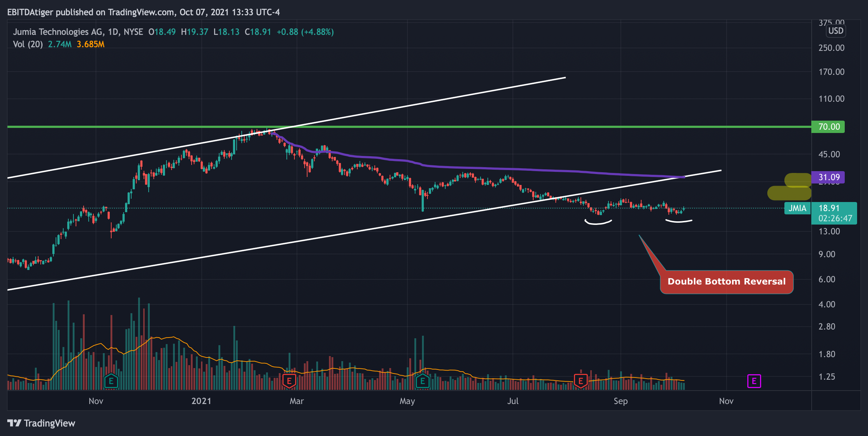Click the 250.00 price scale label
This screenshot has width=868, height=436.
point(831,48)
